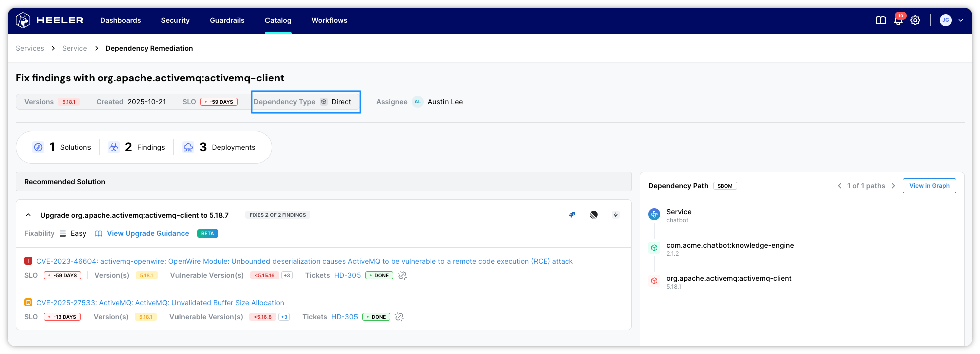Open settings gear in top bar
The height and width of the screenshot is (354, 980).
(x=915, y=20)
